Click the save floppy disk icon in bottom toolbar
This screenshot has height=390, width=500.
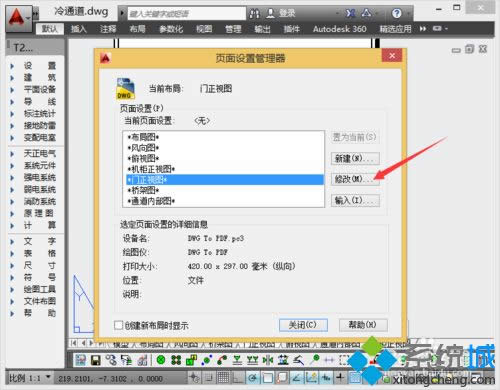96,360
